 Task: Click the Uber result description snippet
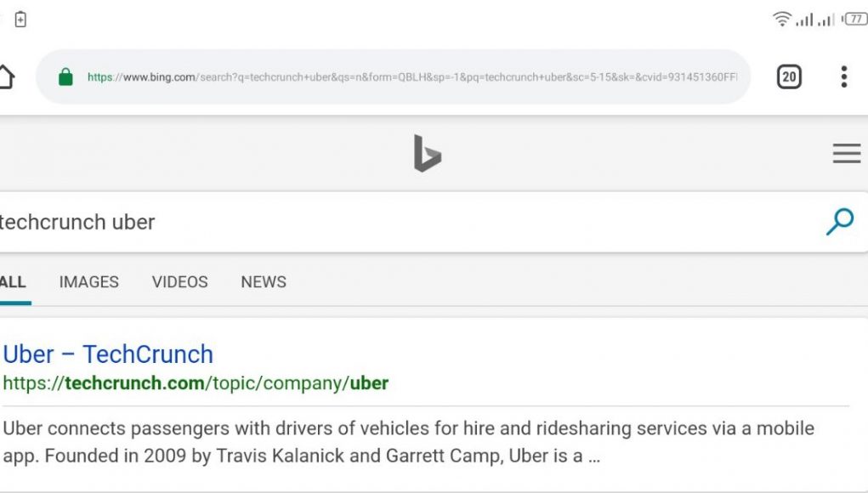[409, 442]
